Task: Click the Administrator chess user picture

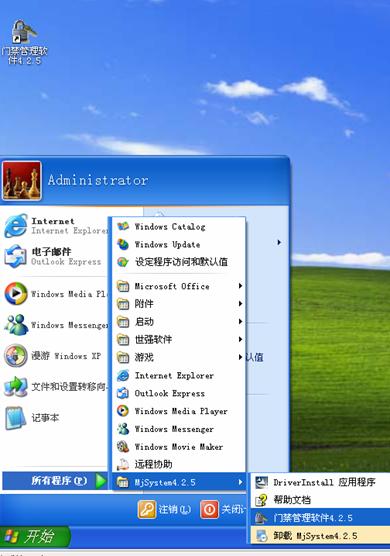Action: pos(22,181)
